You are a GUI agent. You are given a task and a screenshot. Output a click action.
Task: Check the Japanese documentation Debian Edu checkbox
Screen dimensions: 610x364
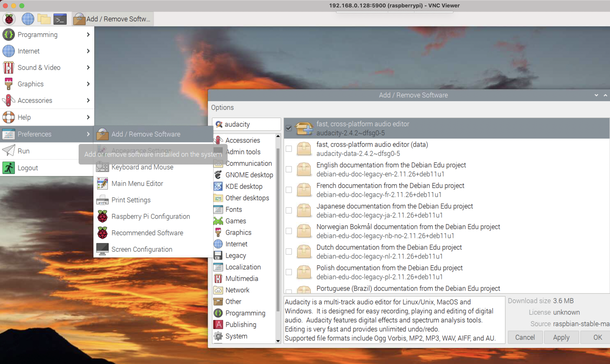tap(289, 210)
